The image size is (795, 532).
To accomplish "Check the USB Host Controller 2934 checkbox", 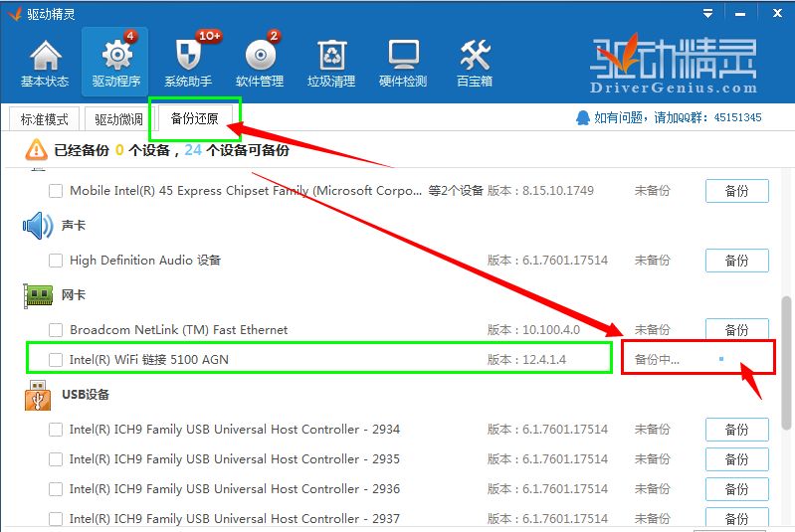I will click(56, 430).
